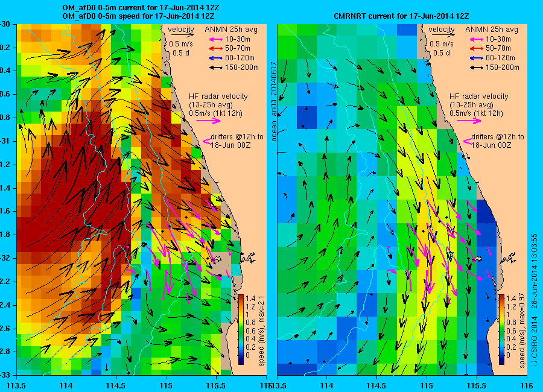This screenshot has height=392, width=543.
Task: Click 'speed (m/s), max=0.97' colorbar label
Action: coord(522,329)
